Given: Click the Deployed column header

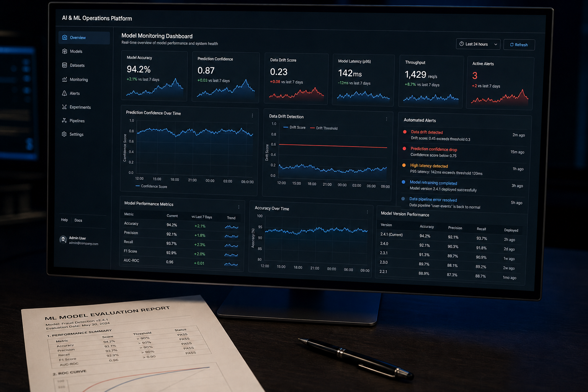Looking at the screenshot, I should click(x=511, y=230).
